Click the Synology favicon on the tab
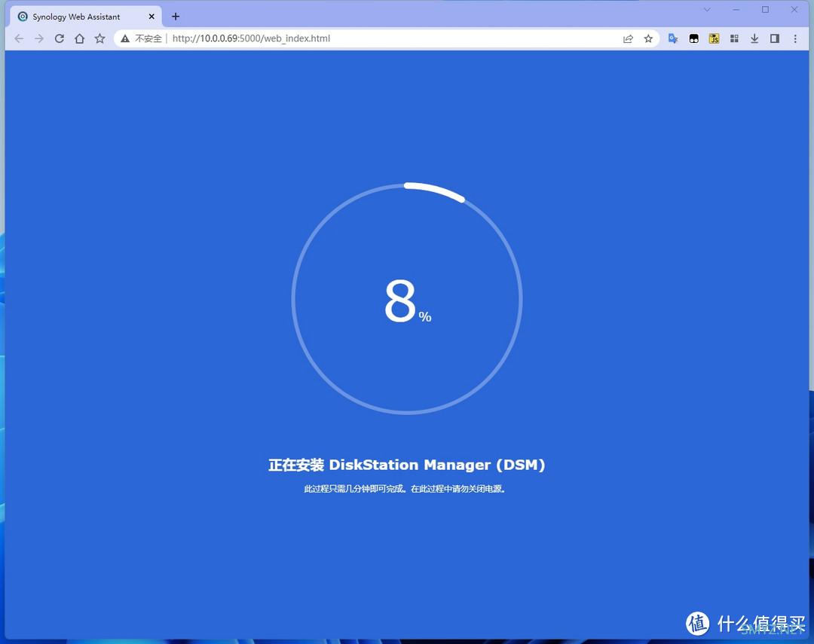This screenshot has height=644, width=814. tap(23, 17)
